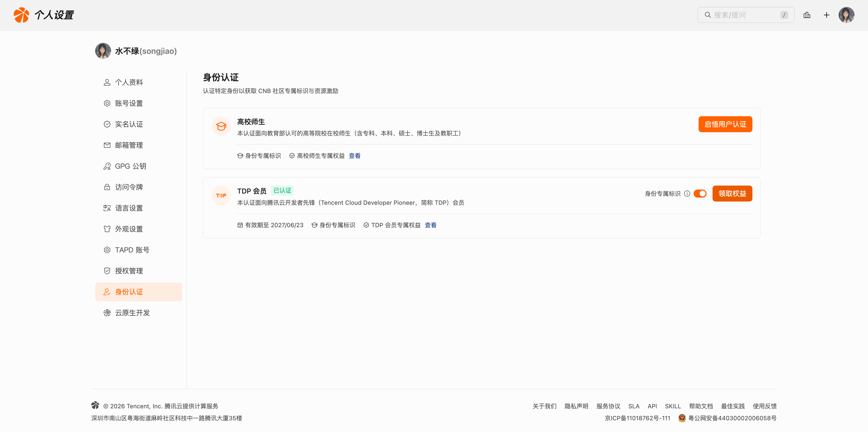Click the slash shortcut key badge
This screenshot has height=432, width=868.
point(784,15)
